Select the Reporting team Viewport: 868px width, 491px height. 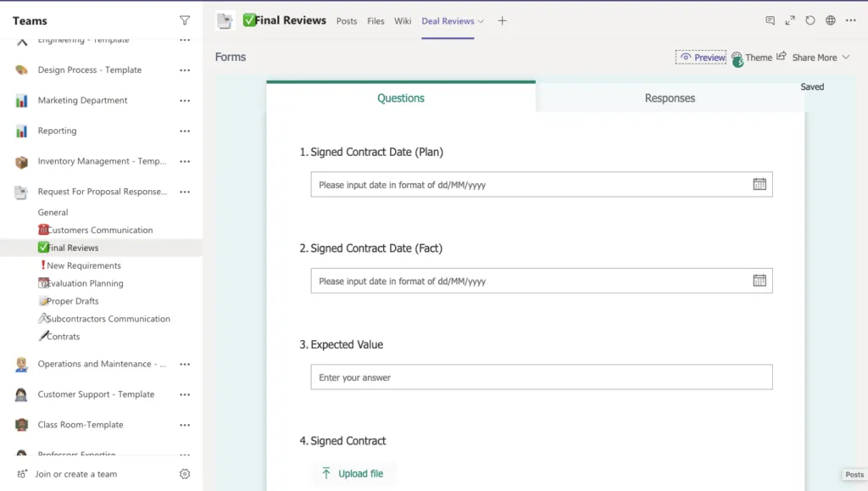tap(57, 131)
